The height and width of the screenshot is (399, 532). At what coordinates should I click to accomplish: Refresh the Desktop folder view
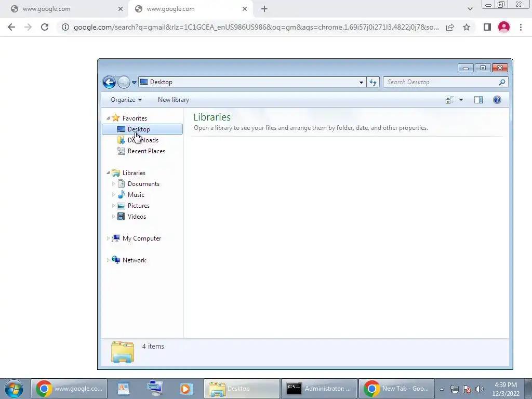coord(373,82)
